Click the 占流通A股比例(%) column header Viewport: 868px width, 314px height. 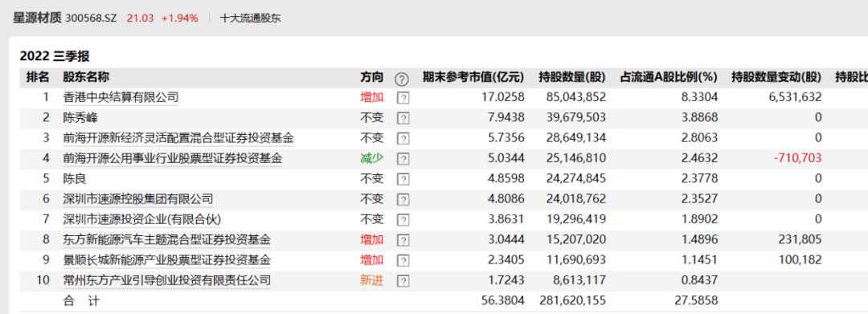(x=669, y=77)
